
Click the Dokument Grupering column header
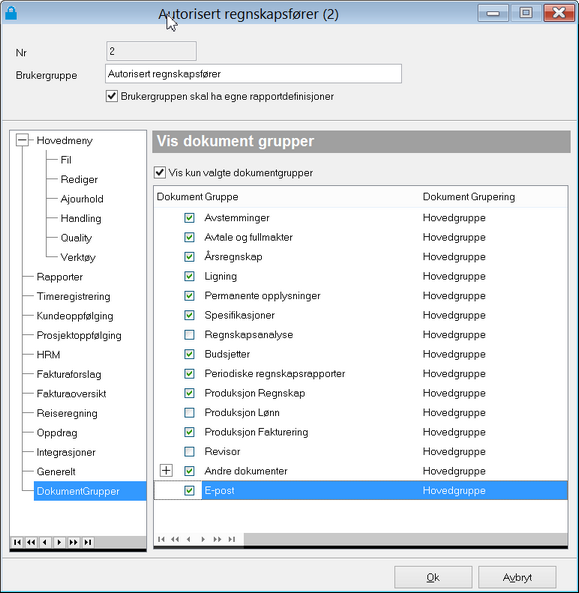pos(469,197)
